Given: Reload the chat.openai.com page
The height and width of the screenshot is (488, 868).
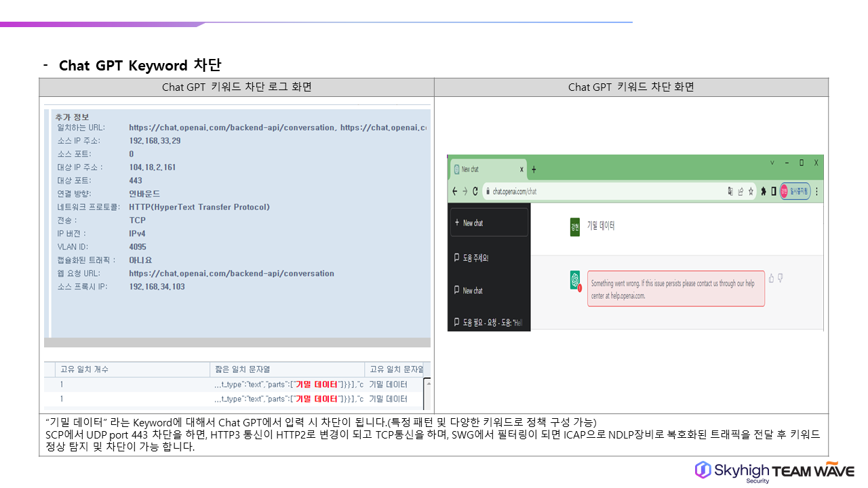Looking at the screenshot, I should pos(475,192).
